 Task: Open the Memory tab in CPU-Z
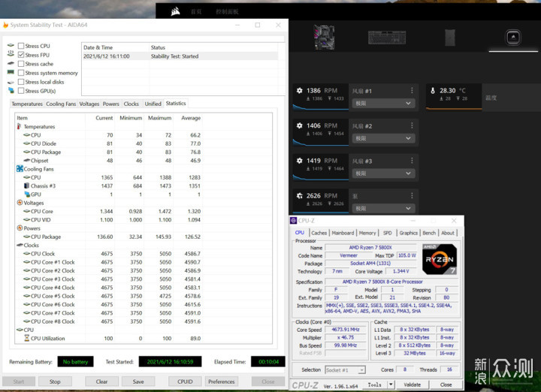[x=367, y=233]
